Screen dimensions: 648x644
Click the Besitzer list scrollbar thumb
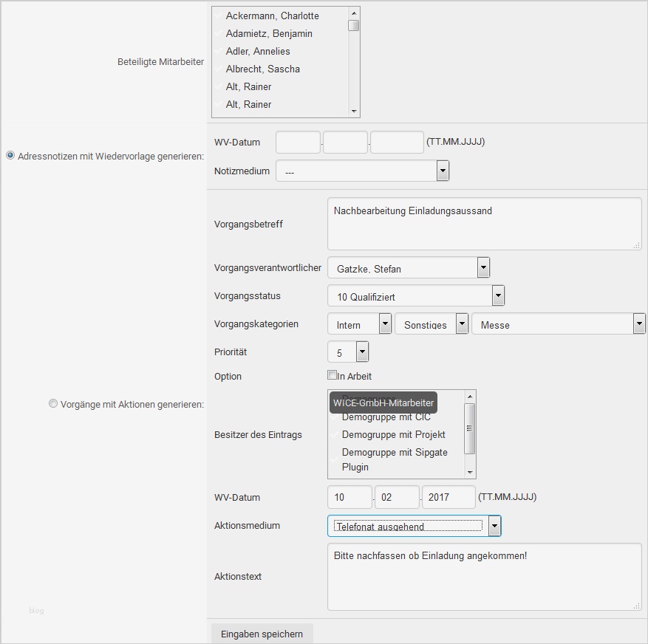[x=470, y=428]
